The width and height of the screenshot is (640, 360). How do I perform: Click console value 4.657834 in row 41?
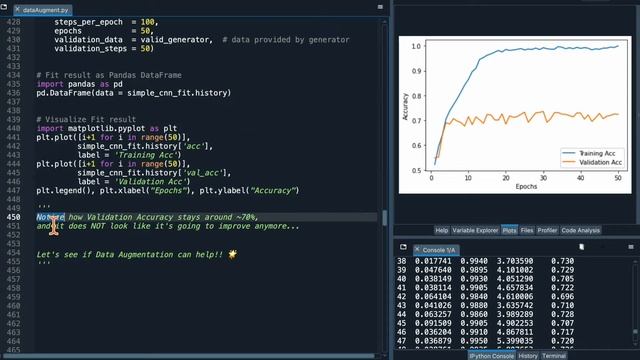click(x=515, y=288)
